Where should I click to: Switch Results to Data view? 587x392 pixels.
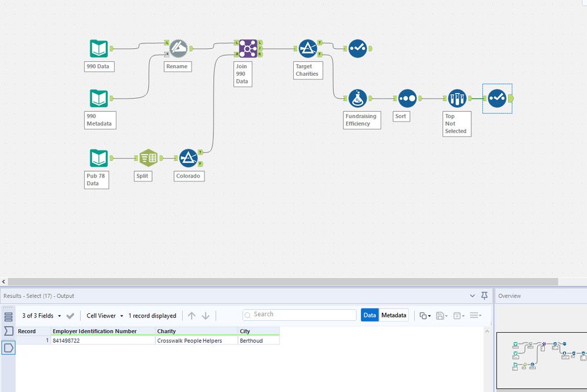pyautogui.click(x=370, y=315)
